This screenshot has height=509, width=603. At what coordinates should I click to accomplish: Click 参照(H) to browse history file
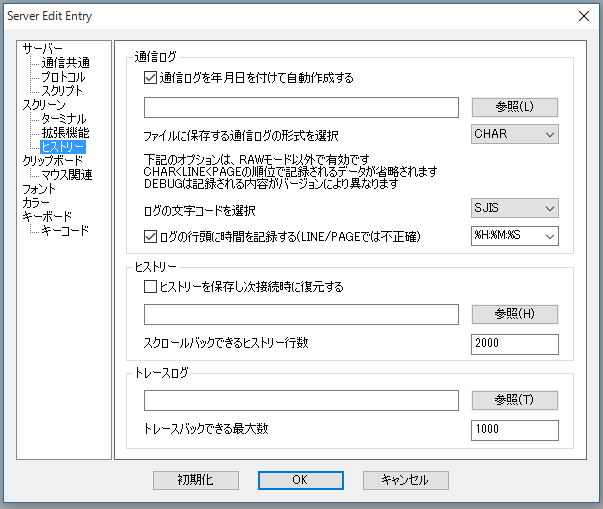[514, 315]
